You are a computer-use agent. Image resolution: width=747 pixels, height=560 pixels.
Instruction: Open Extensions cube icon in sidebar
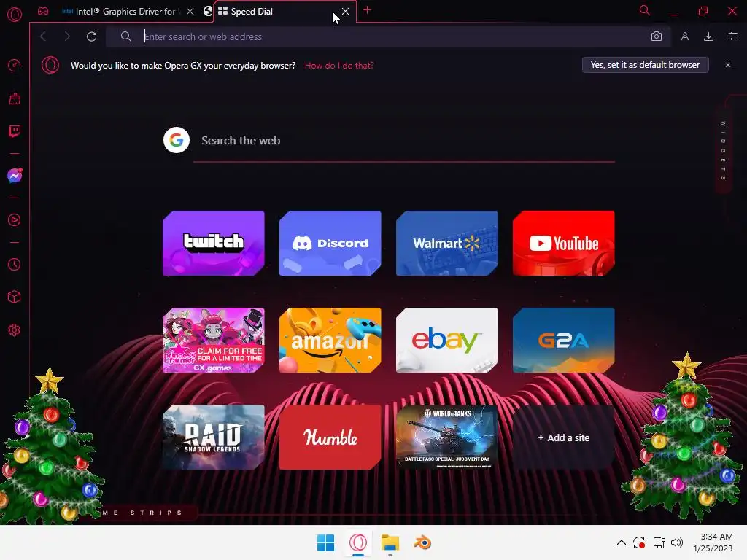(15, 297)
